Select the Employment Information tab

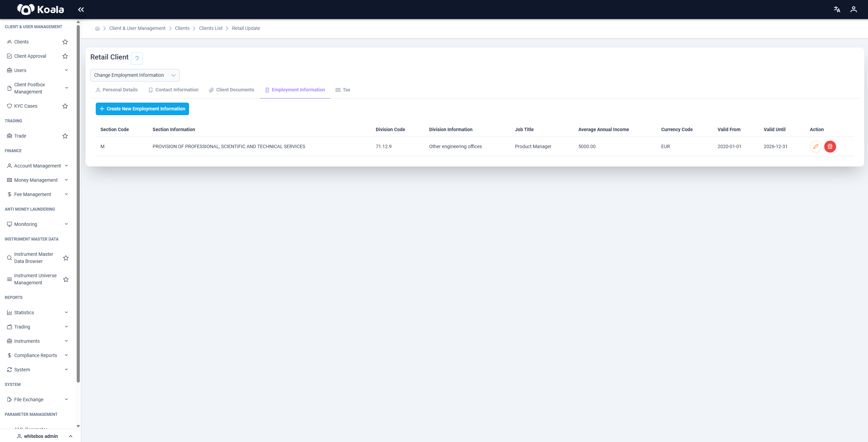pos(295,90)
